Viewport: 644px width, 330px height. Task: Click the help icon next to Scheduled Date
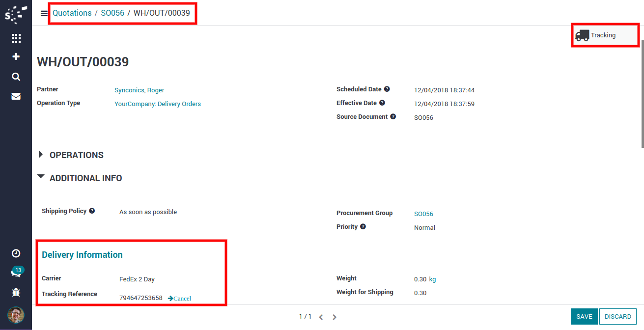tap(387, 89)
